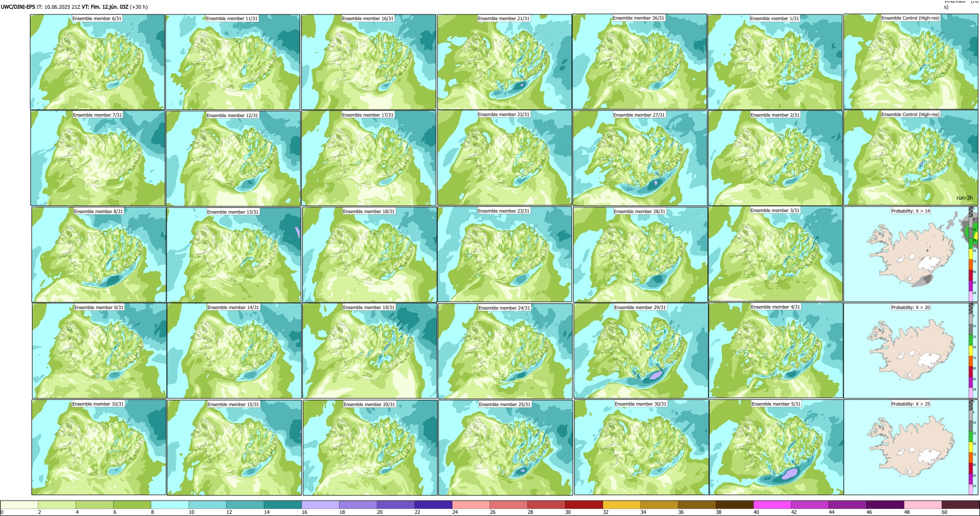Image resolution: width=980 pixels, height=516 pixels.
Task: Click the 0–2 m/s pale yellow legend swatch
Action: click(19, 505)
